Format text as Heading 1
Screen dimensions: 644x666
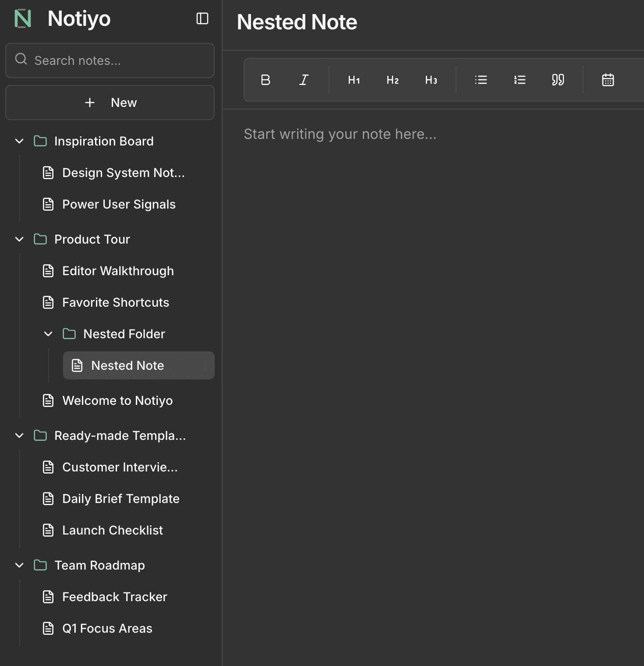[x=354, y=80]
